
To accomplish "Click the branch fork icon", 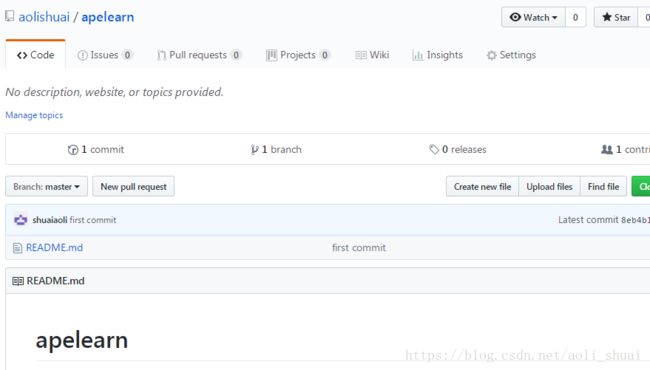I will pos(254,150).
